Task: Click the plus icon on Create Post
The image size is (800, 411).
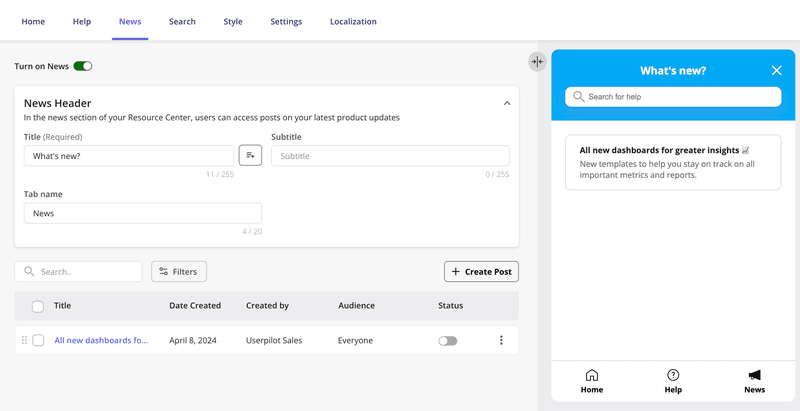Action: (456, 272)
